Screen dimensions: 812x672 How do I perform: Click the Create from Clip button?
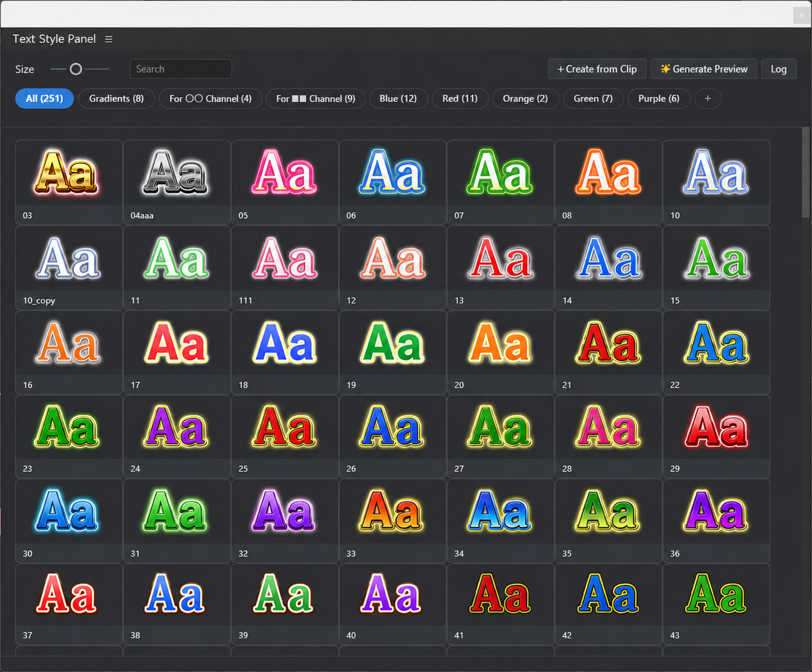coord(597,69)
